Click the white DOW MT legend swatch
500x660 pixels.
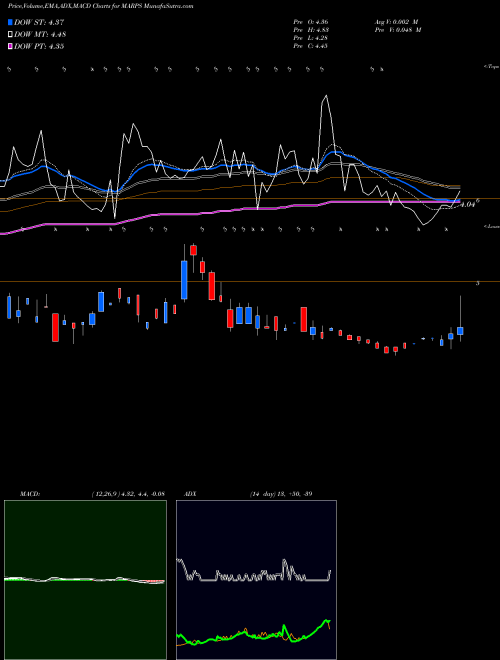[x=10, y=35]
